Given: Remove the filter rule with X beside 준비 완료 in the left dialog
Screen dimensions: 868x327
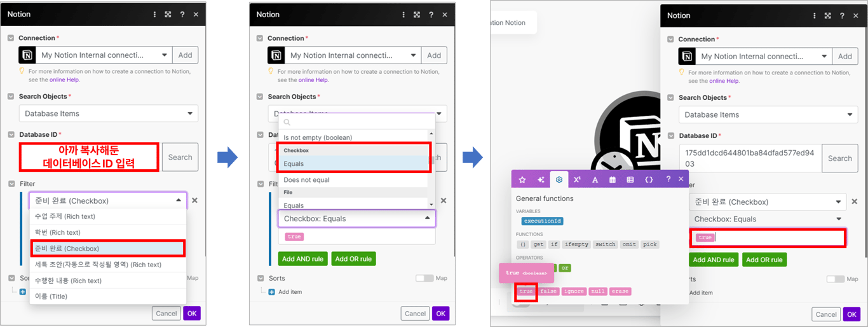Looking at the screenshot, I should click(x=194, y=200).
